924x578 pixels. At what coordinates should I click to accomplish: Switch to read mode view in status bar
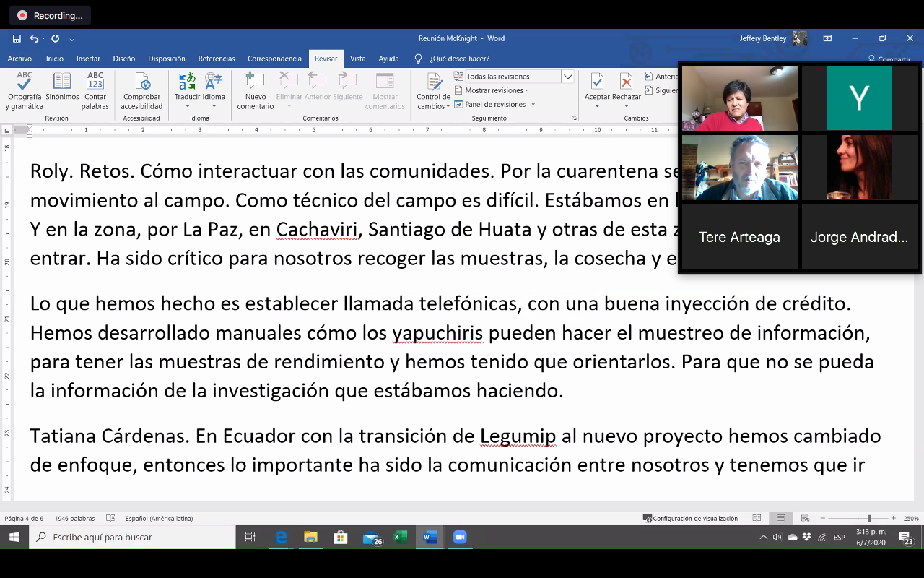(x=757, y=518)
